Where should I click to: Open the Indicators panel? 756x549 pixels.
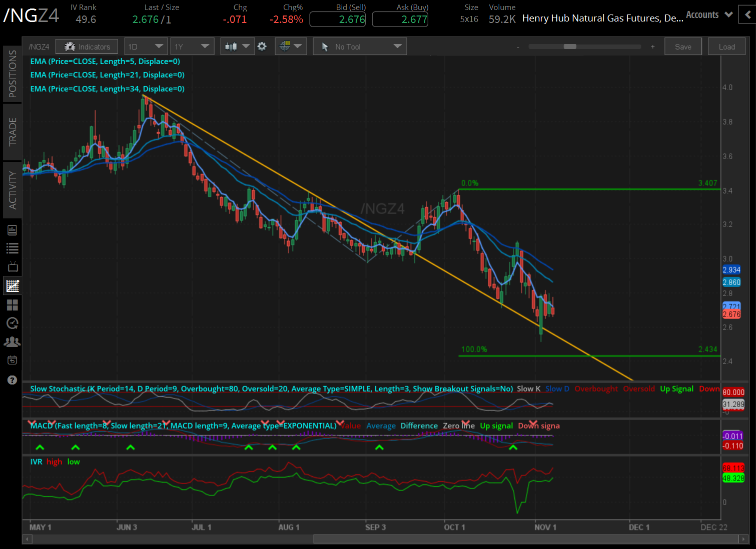click(x=87, y=46)
